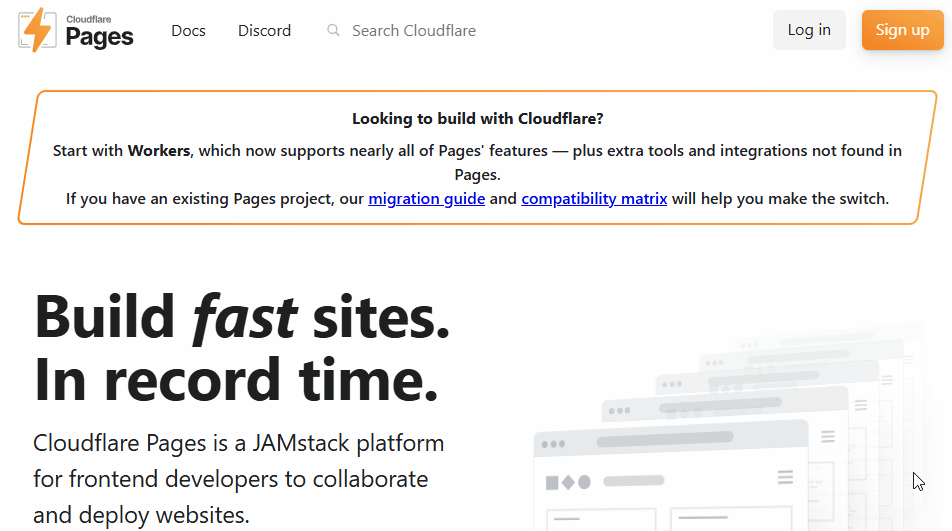952x531 pixels.
Task: Click the hamburger menu icon in the front mockup window
Action: [x=785, y=477]
